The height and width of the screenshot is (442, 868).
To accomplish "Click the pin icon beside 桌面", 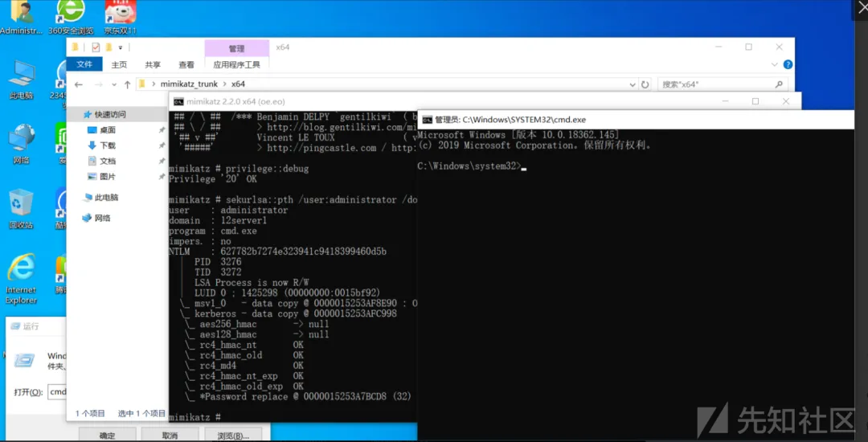I will (x=162, y=130).
